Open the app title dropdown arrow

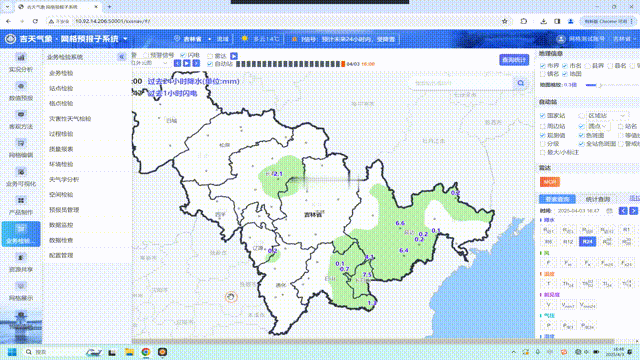(x=125, y=39)
